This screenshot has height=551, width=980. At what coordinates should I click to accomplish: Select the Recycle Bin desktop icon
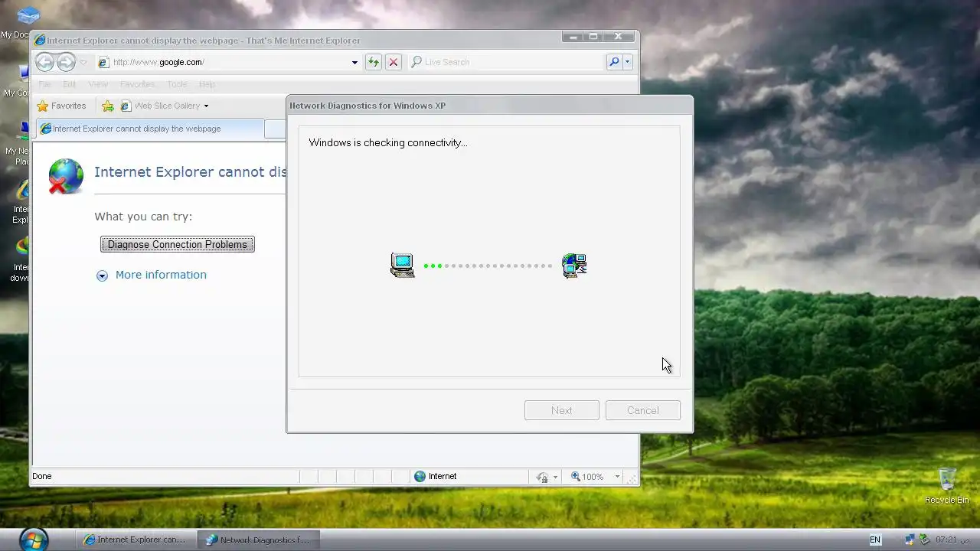click(947, 486)
